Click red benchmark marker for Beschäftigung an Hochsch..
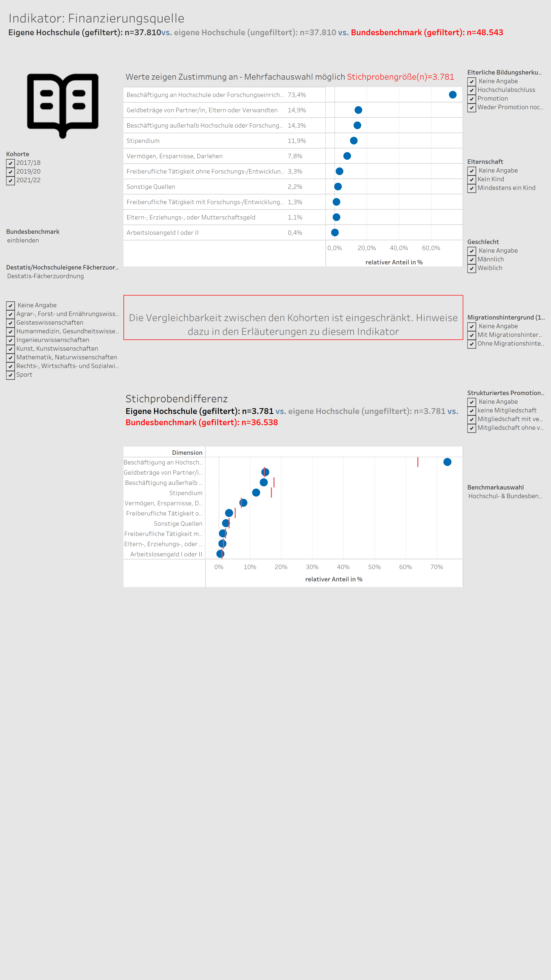 418,462
